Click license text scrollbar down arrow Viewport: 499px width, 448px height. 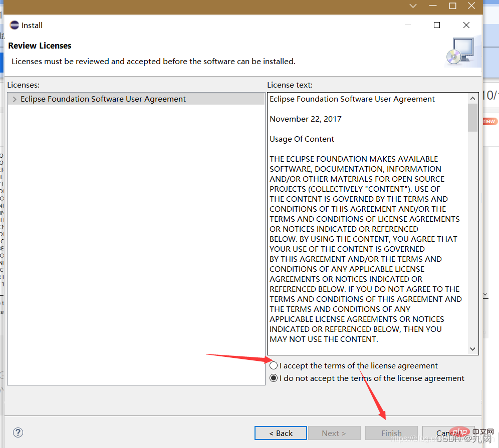(x=472, y=349)
